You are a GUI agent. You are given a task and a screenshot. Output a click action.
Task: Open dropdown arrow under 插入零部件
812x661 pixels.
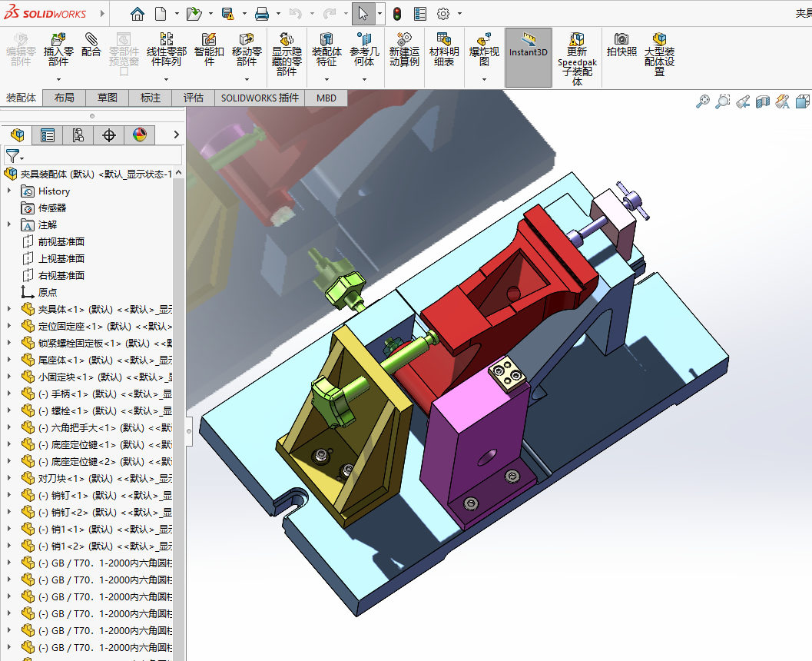[58, 79]
